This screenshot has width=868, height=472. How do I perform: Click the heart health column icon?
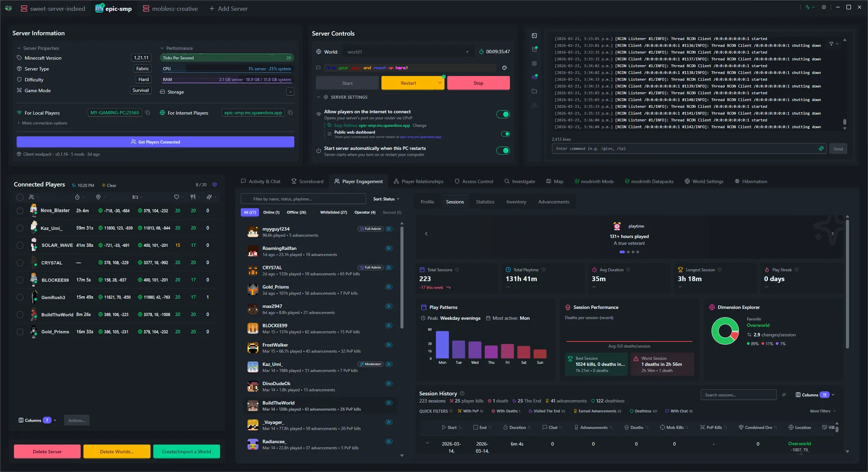[176, 197]
